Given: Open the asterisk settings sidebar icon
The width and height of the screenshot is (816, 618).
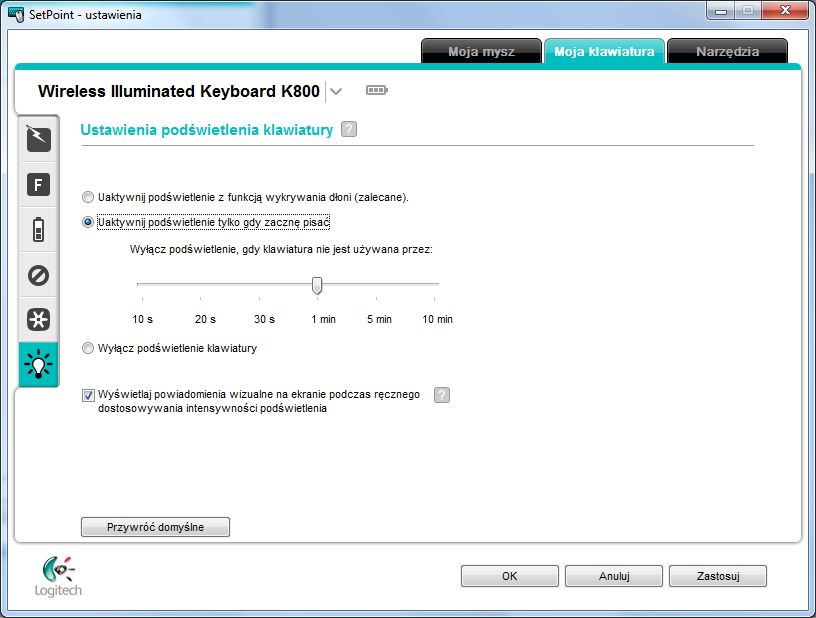Looking at the screenshot, I should (x=39, y=319).
